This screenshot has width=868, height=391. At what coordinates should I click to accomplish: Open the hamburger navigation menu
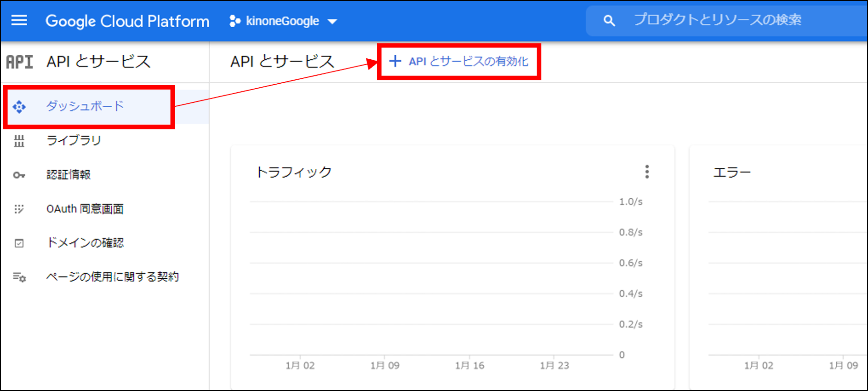[19, 20]
